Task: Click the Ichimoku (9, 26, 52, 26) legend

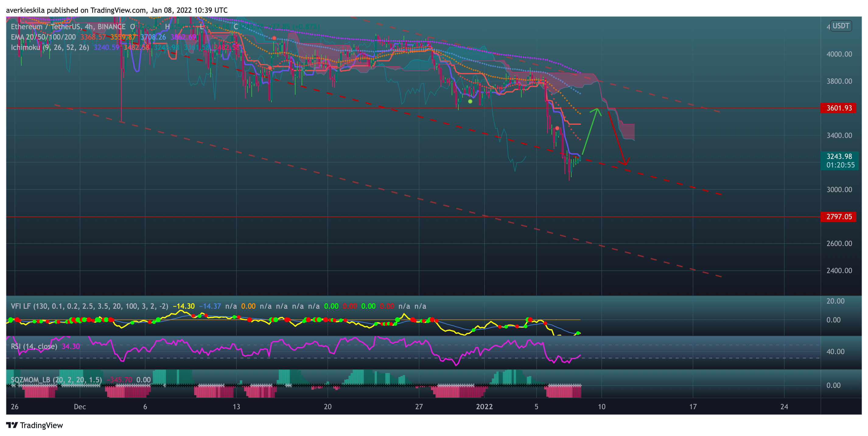Action: (x=50, y=47)
